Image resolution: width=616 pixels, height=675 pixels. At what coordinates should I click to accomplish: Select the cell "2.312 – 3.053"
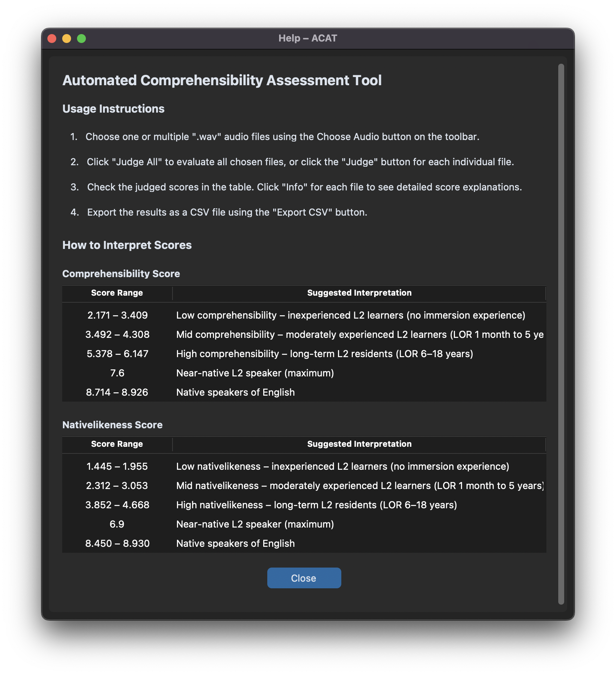point(117,486)
